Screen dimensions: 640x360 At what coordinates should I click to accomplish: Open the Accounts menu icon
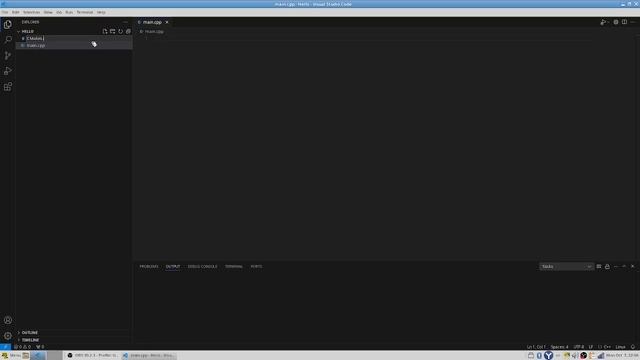8,320
